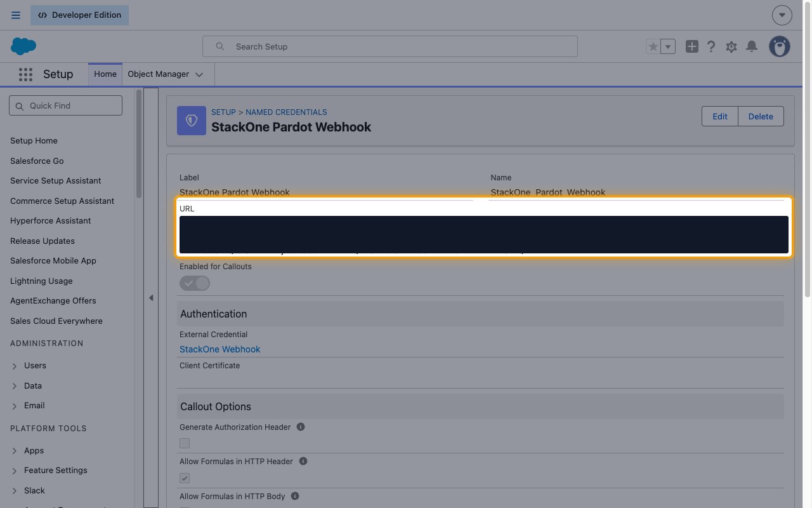
Task: Click the Callout Options section header
Action: click(x=480, y=406)
